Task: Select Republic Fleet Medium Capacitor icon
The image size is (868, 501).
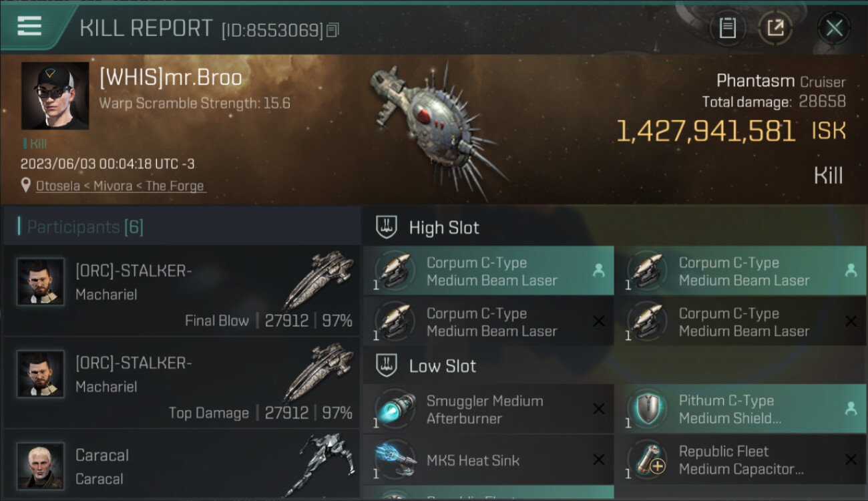Action: tap(646, 460)
